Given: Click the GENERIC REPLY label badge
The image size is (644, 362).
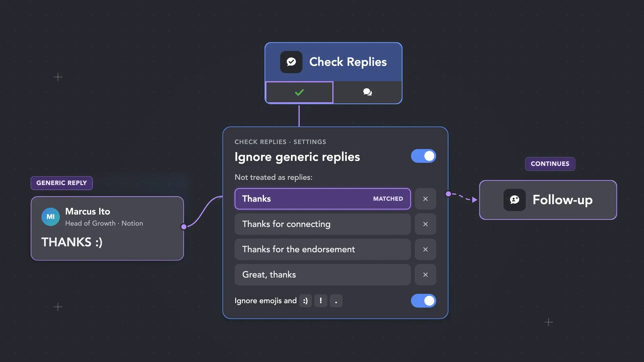Looking at the screenshot, I should coord(62,183).
